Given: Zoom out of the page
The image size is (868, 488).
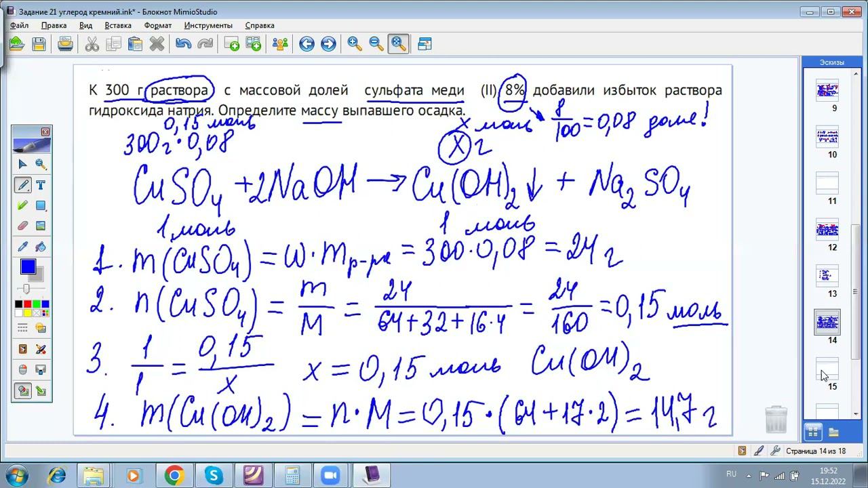Looking at the screenshot, I should click(376, 44).
